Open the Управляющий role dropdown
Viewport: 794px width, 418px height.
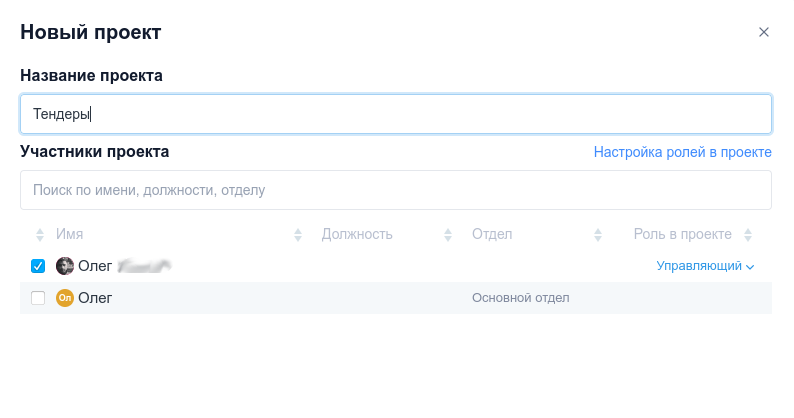(705, 266)
